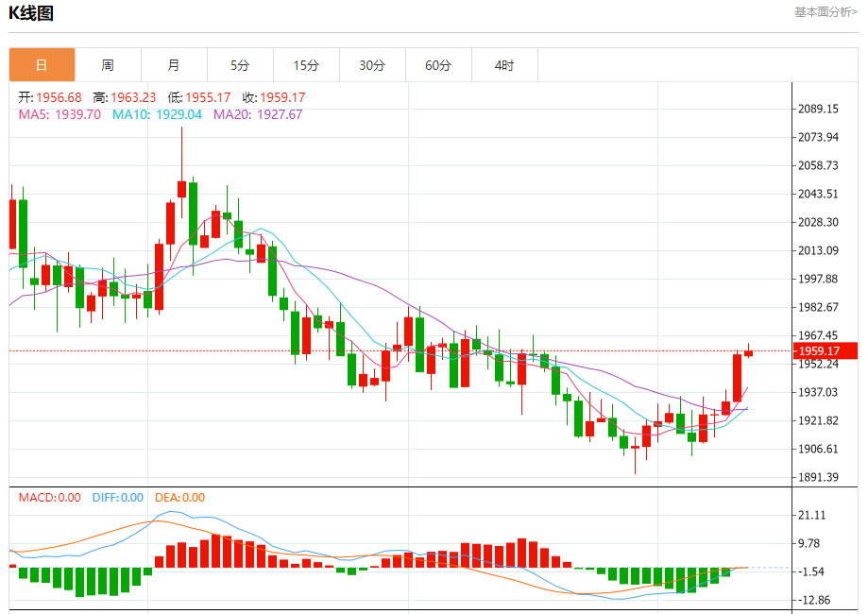Click the 2043.51 price axis label
868x614 pixels.
coord(818,194)
